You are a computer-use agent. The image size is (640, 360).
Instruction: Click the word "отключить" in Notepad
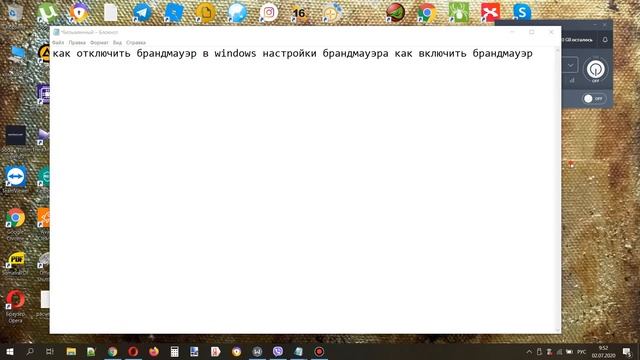(x=103, y=53)
